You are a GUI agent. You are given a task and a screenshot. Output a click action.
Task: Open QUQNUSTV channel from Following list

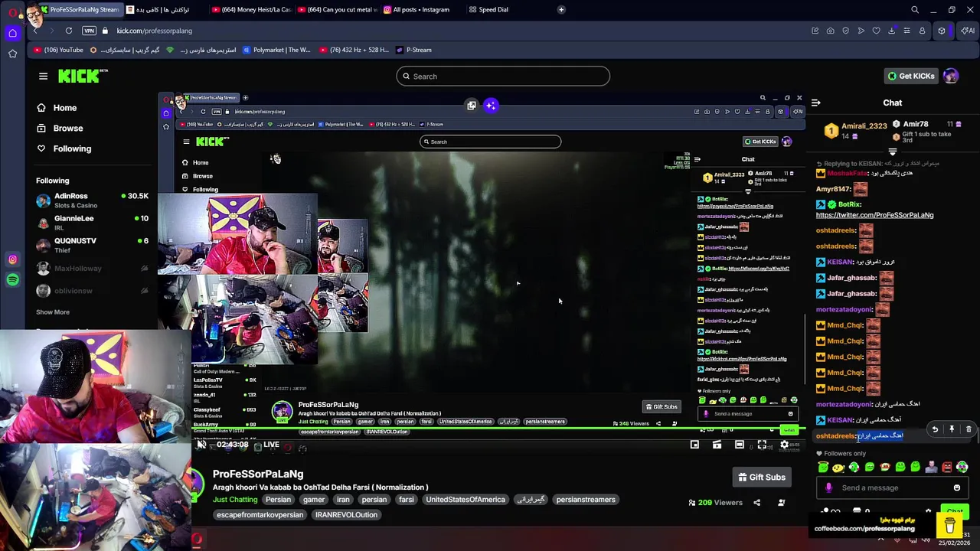click(x=92, y=245)
